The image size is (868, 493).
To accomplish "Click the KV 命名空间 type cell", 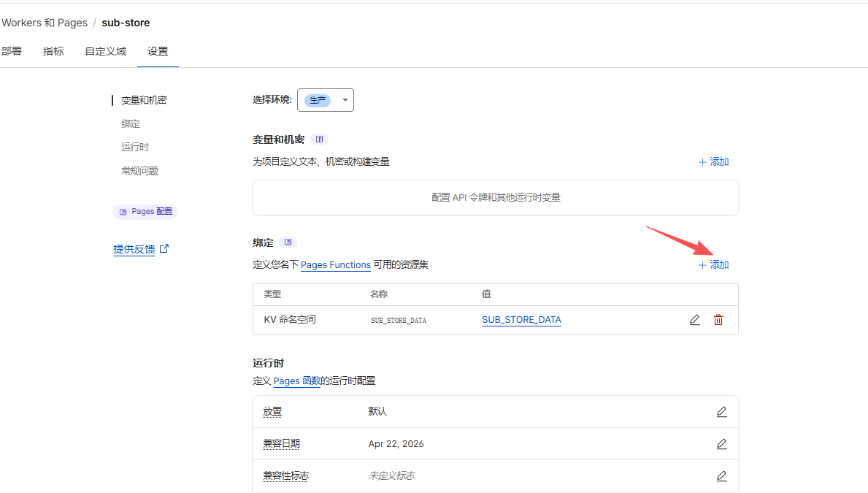I will 290,320.
